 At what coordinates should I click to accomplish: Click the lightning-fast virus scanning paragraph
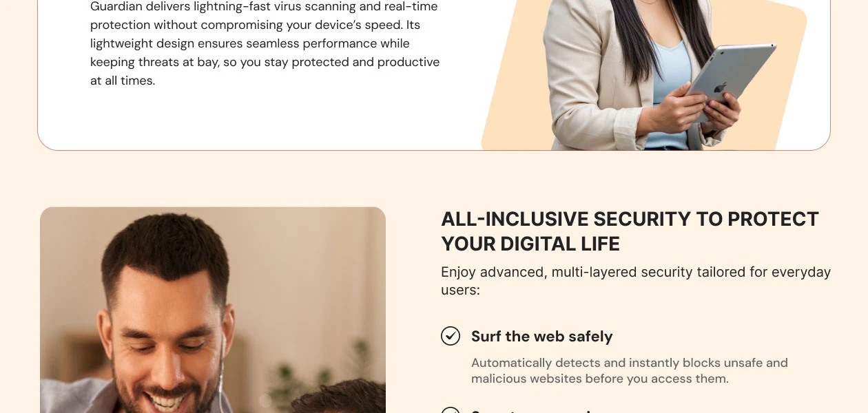[265, 43]
